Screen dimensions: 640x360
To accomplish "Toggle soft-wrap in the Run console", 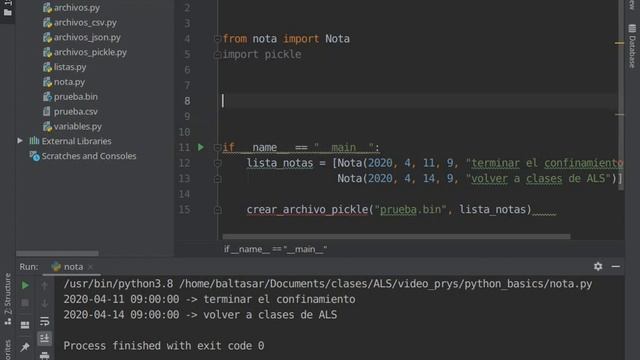I will [x=44, y=321].
